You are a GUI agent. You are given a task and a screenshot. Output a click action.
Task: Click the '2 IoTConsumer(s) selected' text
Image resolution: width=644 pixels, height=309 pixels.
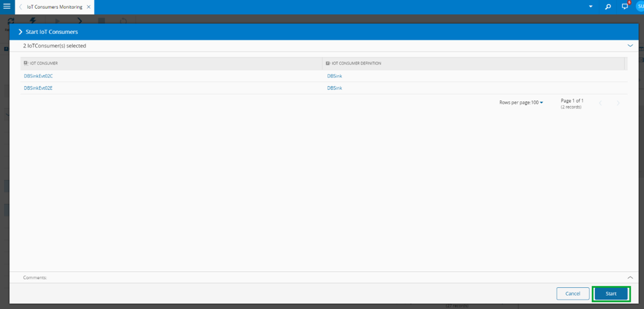pyautogui.click(x=55, y=46)
